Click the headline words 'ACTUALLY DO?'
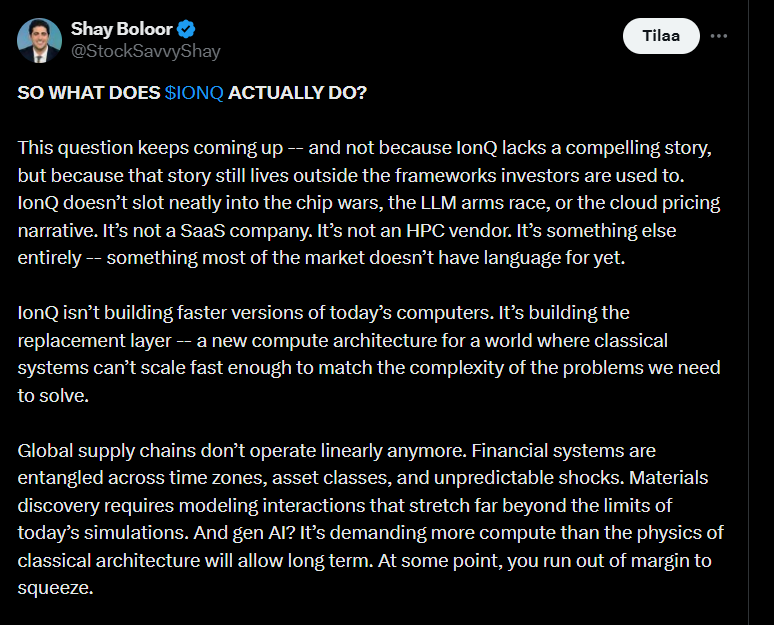This screenshot has height=625, width=774. (x=298, y=92)
